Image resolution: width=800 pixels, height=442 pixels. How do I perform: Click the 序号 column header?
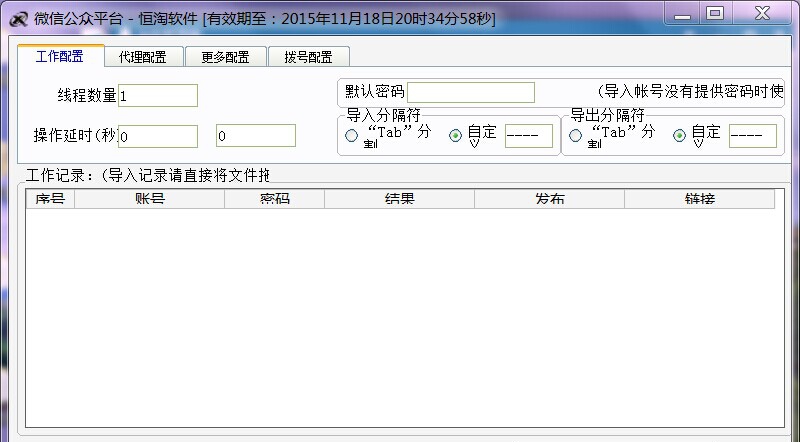[x=50, y=199]
